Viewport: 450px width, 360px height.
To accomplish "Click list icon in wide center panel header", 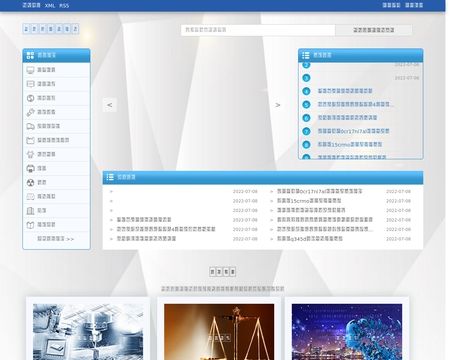I will tap(110, 177).
